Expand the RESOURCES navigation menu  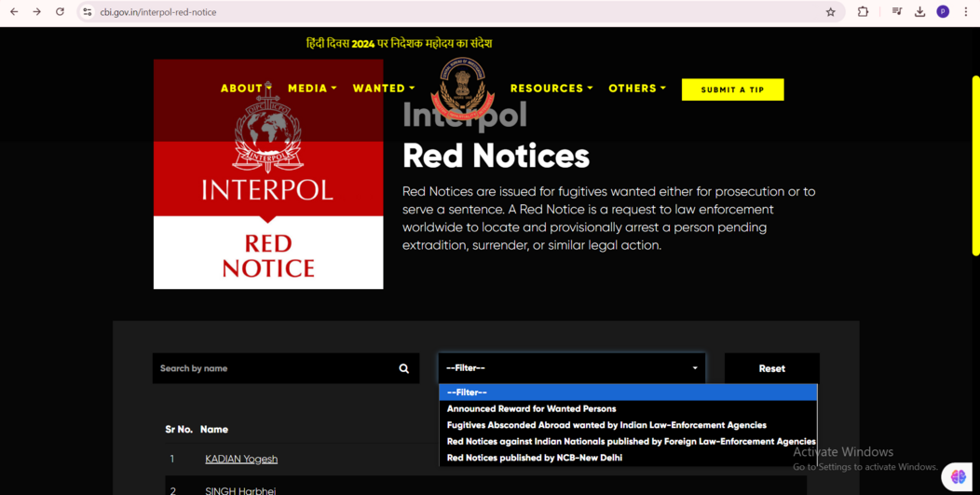[x=551, y=89]
